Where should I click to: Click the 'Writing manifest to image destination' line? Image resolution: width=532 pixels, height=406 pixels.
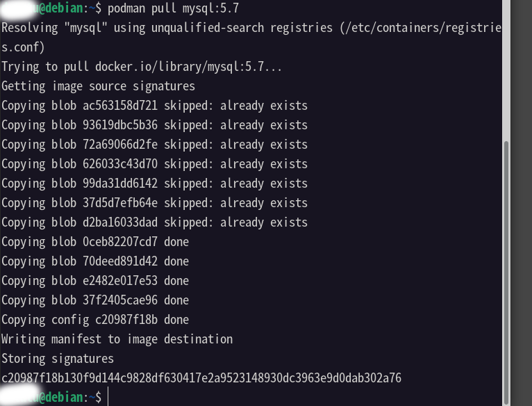(117, 339)
